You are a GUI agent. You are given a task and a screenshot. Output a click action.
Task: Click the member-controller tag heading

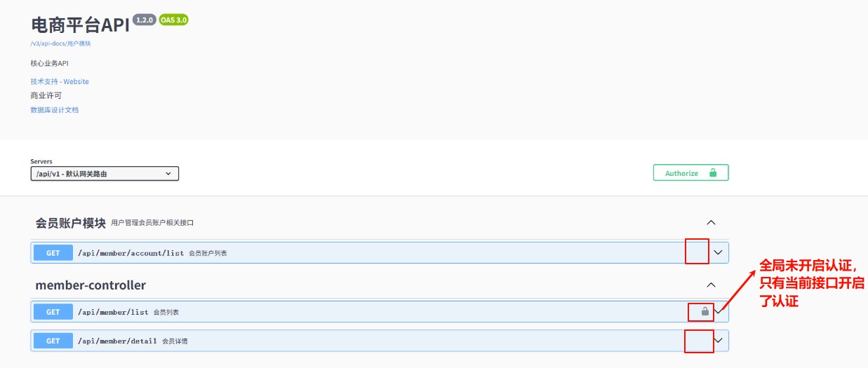(91, 285)
